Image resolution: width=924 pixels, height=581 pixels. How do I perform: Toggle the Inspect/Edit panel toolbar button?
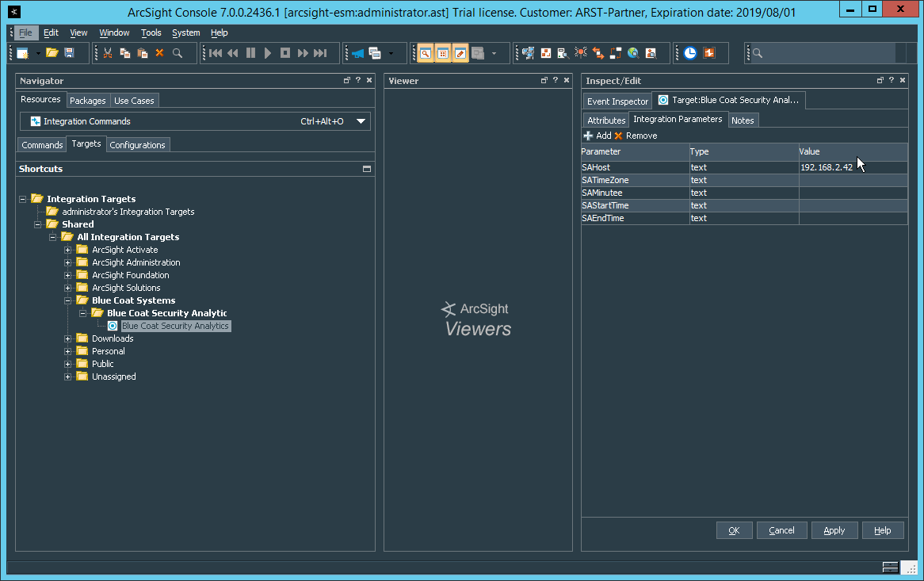coord(460,53)
